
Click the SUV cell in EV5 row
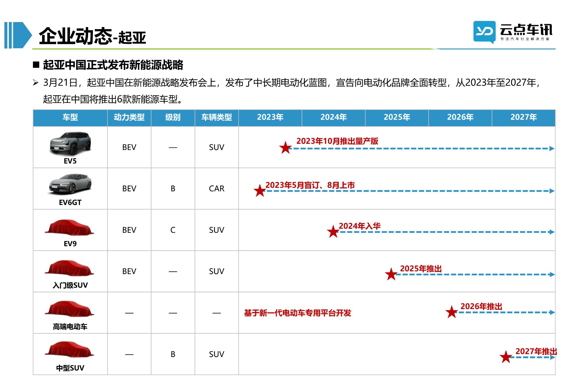click(x=217, y=147)
